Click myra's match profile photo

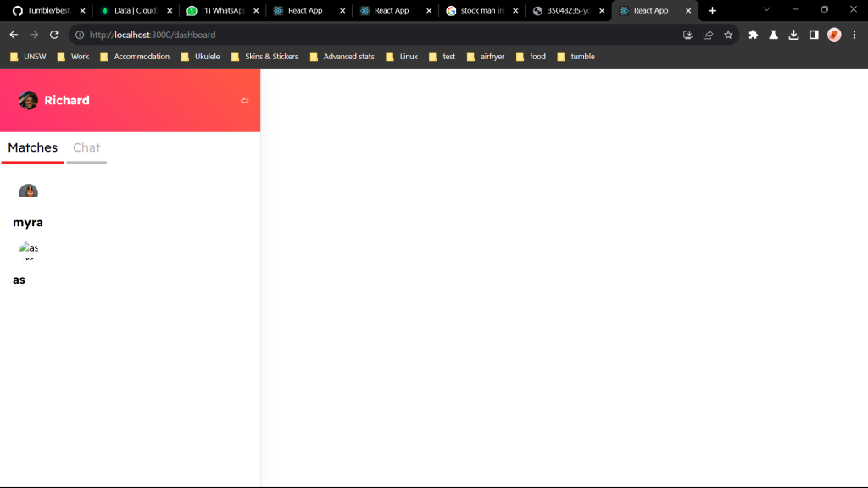(28, 191)
